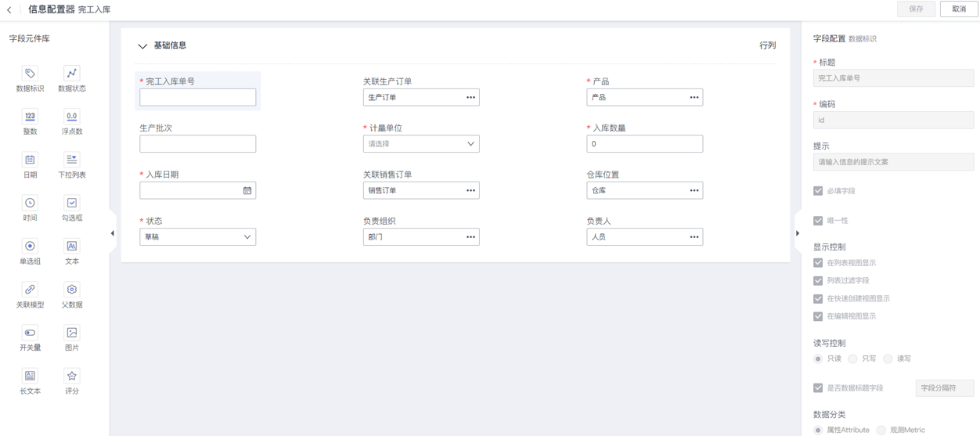Switch to the 数据标识 tab

tap(863, 39)
